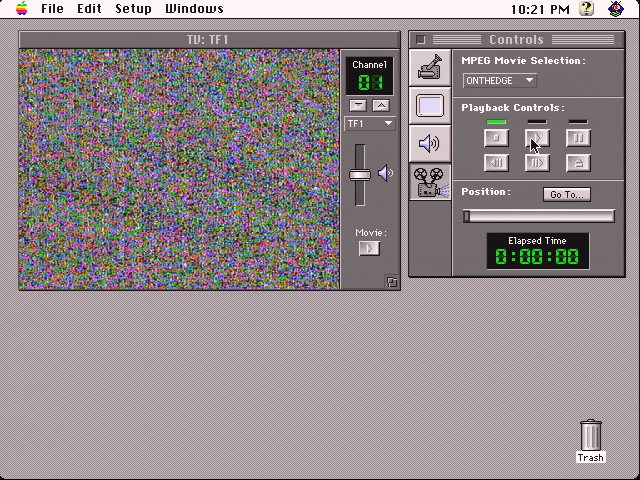Viewport: 640px width, 480px height.
Task: Click the TV static video area
Action: click(x=179, y=169)
